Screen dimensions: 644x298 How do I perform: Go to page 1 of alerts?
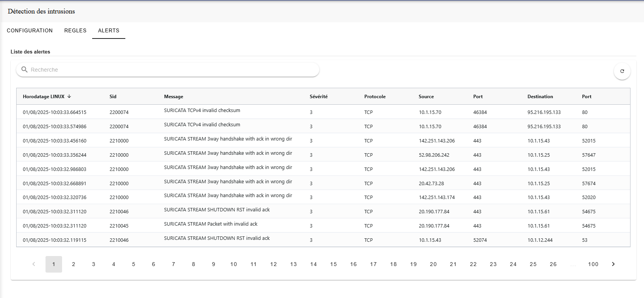[x=54, y=264]
